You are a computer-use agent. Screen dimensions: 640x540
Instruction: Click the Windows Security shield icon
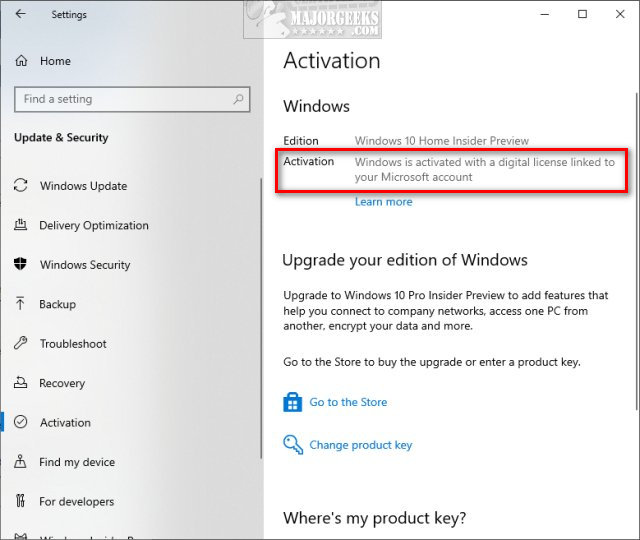(21, 265)
